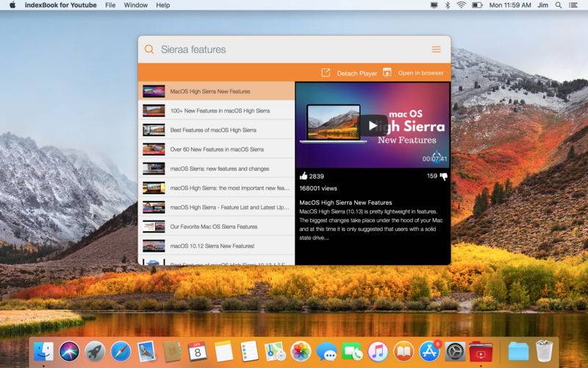588x368 pixels.
Task: Select Over 60 New Features in macOS Sierra
Action: [216, 149]
